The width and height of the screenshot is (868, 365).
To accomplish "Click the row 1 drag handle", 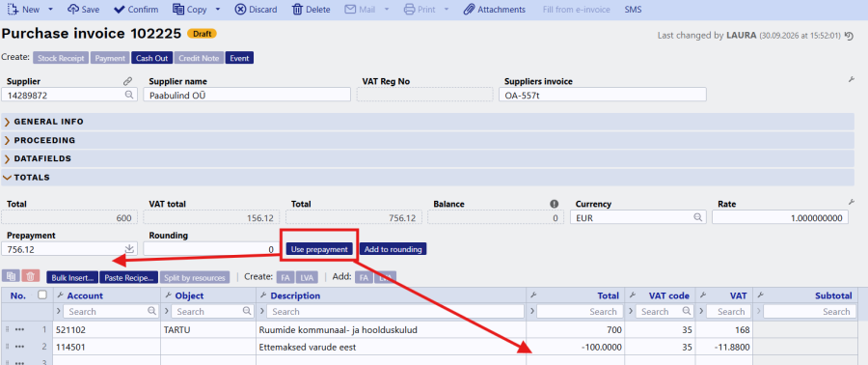I will (x=7, y=330).
